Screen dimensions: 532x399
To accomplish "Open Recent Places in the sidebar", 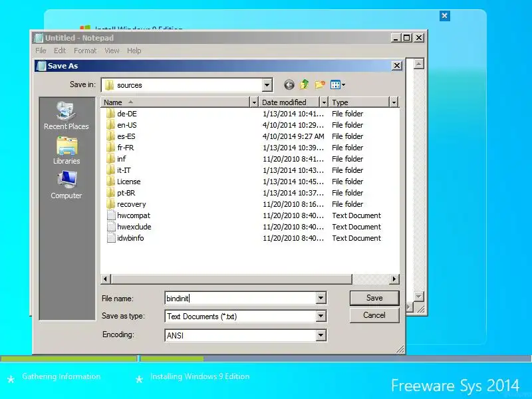I will pyautogui.click(x=66, y=116).
